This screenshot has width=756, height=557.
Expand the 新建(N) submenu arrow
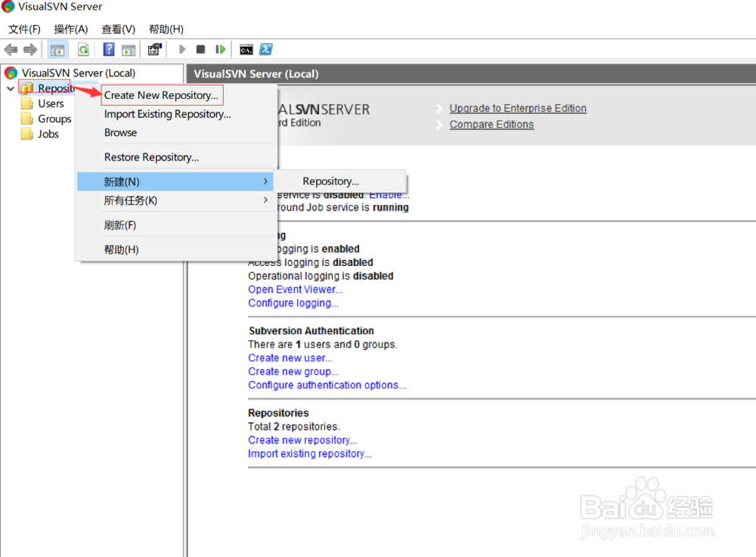point(265,181)
